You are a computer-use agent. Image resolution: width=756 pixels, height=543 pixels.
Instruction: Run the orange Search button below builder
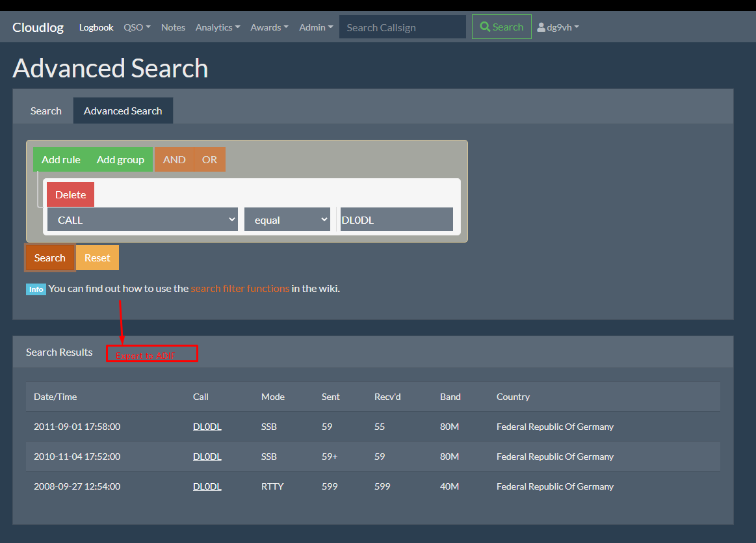[x=49, y=258]
